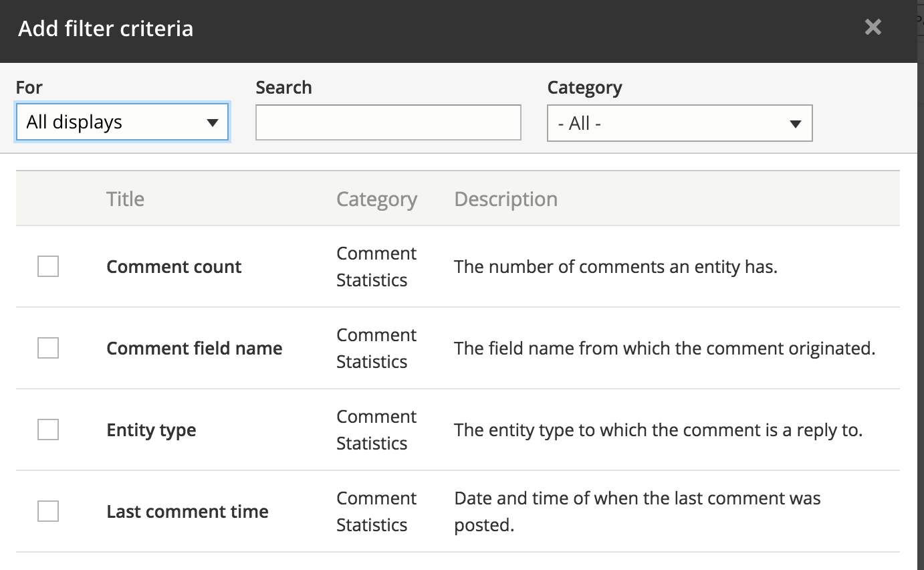The height and width of the screenshot is (570, 924).
Task: Select the Last comment time checkbox
Action: pos(48,511)
